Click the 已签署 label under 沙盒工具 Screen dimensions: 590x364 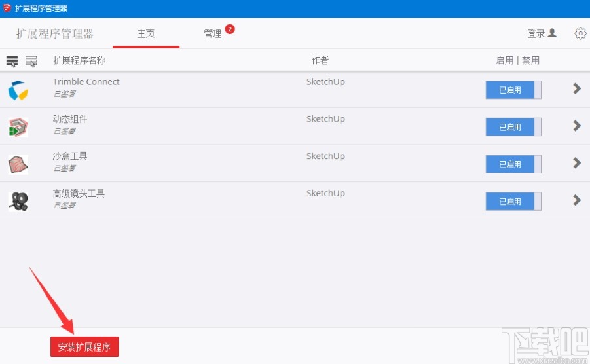tap(65, 168)
